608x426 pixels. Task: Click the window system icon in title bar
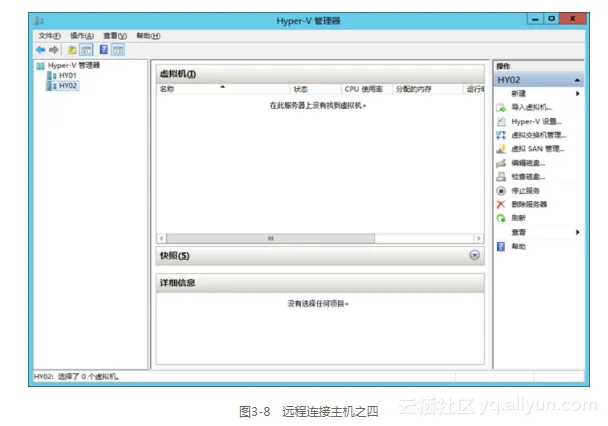[x=39, y=21]
